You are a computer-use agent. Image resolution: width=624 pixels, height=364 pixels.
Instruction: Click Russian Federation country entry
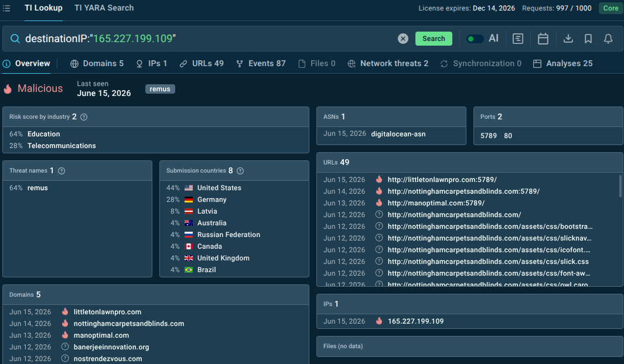point(229,235)
